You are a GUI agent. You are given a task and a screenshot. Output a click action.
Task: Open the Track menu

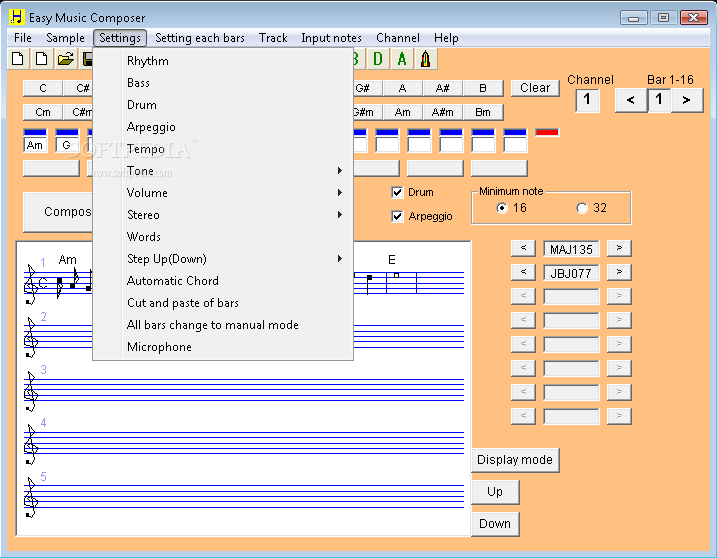point(273,38)
